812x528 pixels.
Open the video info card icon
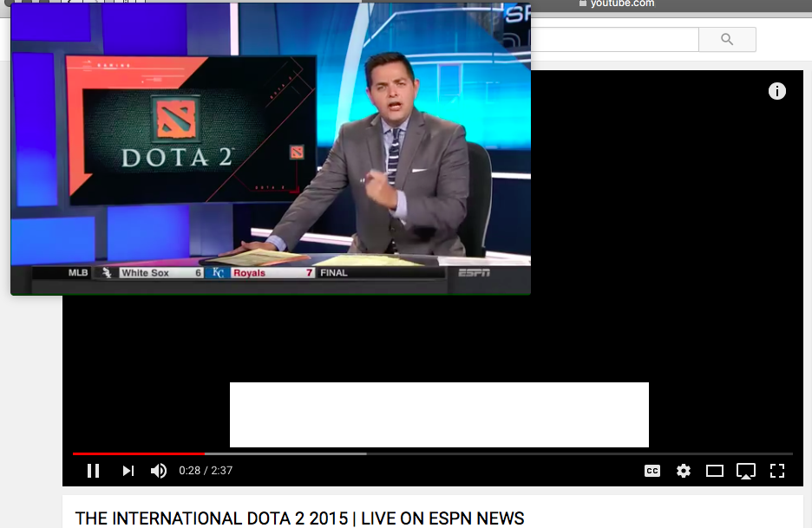[x=776, y=91]
